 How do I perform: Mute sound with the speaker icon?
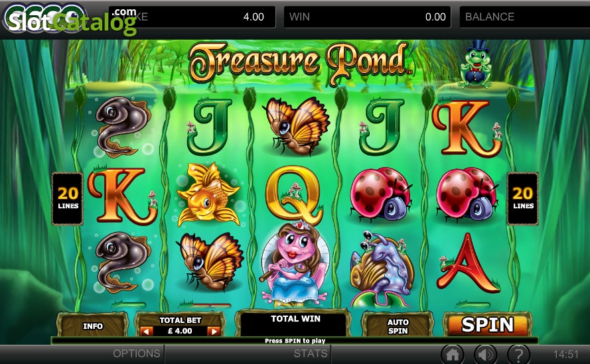point(485,354)
